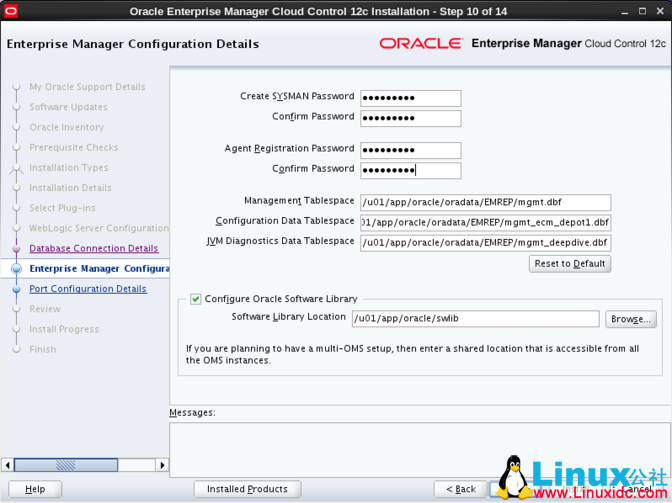Viewport: 672px width, 503px height.
Task: Edit the JVM Diagnostics Data Tablespace field
Action: (x=486, y=243)
